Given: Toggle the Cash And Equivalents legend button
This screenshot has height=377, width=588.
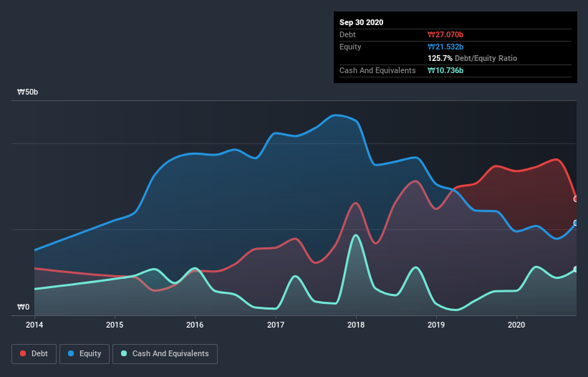Looking at the screenshot, I should (165, 354).
